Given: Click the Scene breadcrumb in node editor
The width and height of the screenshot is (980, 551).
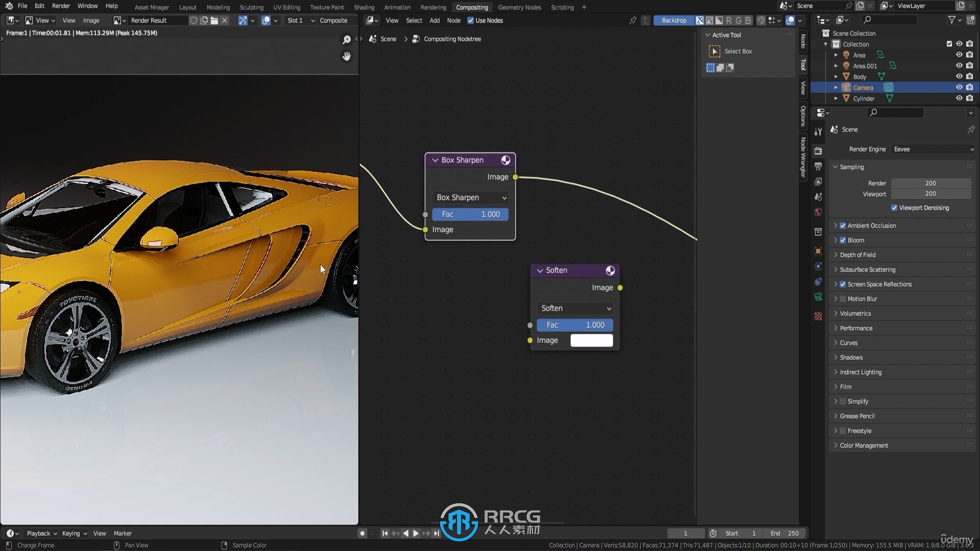Looking at the screenshot, I should pyautogui.click(x=388, y=39).
